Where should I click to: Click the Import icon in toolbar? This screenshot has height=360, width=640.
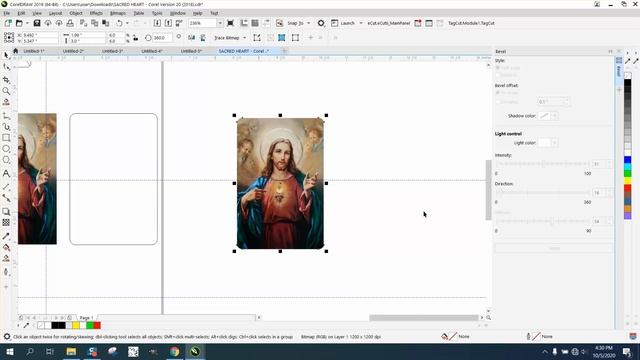157,23
